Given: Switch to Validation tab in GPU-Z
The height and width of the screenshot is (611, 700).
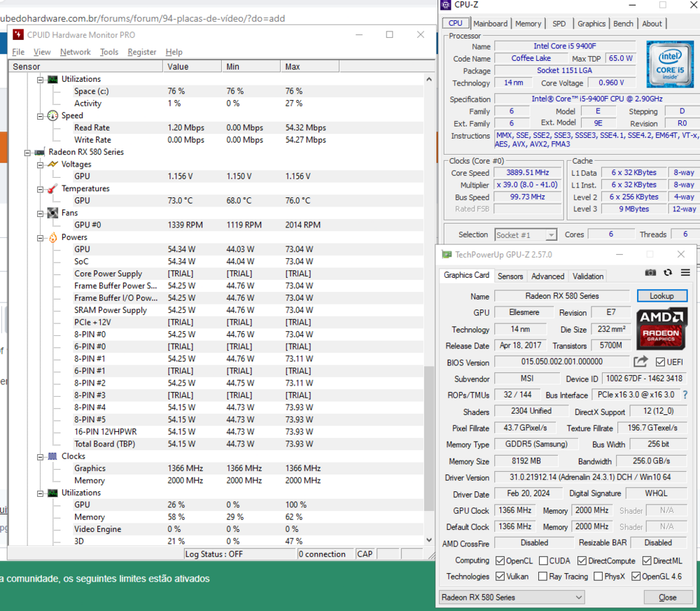Looking at the screenshot, I should 588,276.
